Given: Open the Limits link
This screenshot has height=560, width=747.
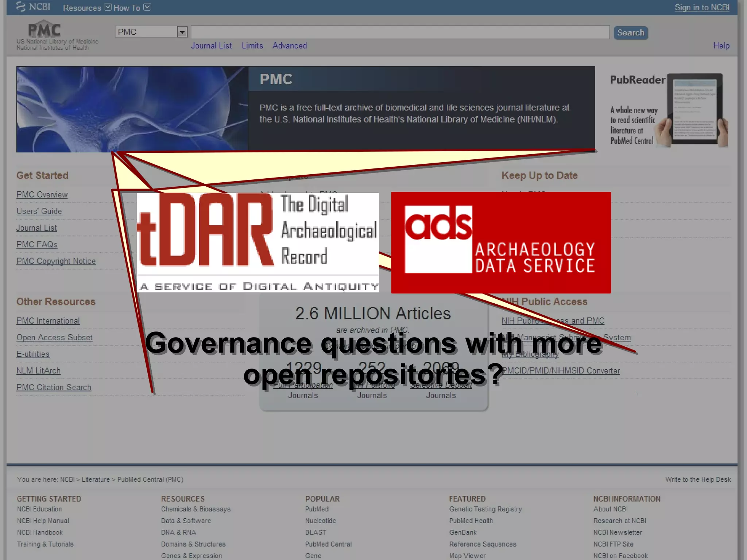Looking at the screenshot, I should [252, 46].
